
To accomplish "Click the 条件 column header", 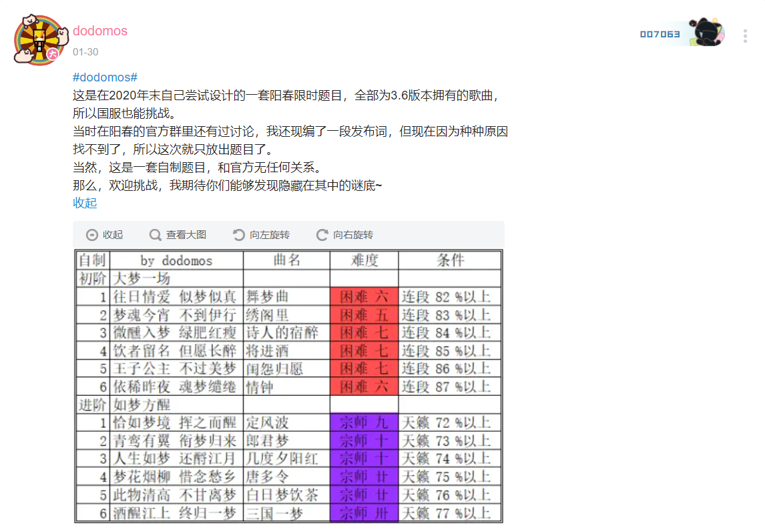I will tap(450, 260).
